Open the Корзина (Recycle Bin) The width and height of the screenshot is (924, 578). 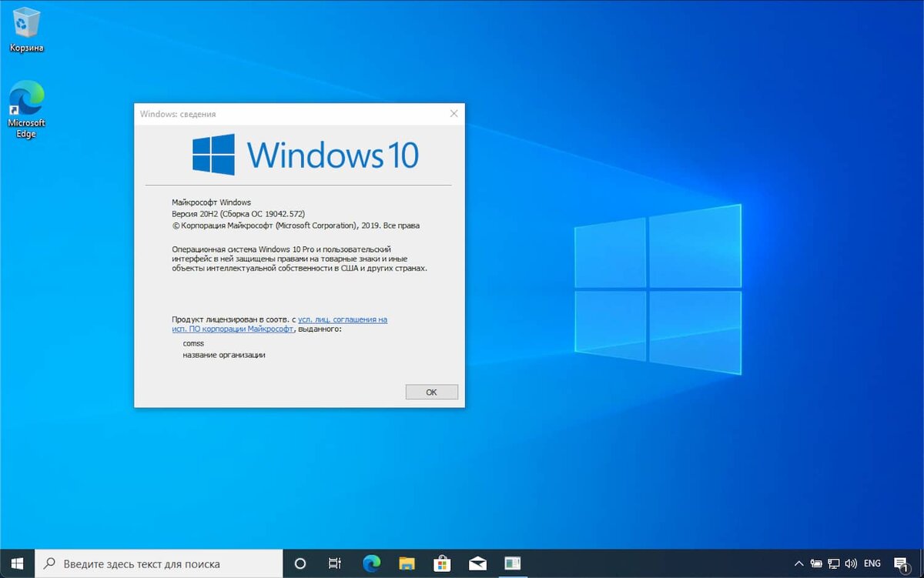pos(25,23)
